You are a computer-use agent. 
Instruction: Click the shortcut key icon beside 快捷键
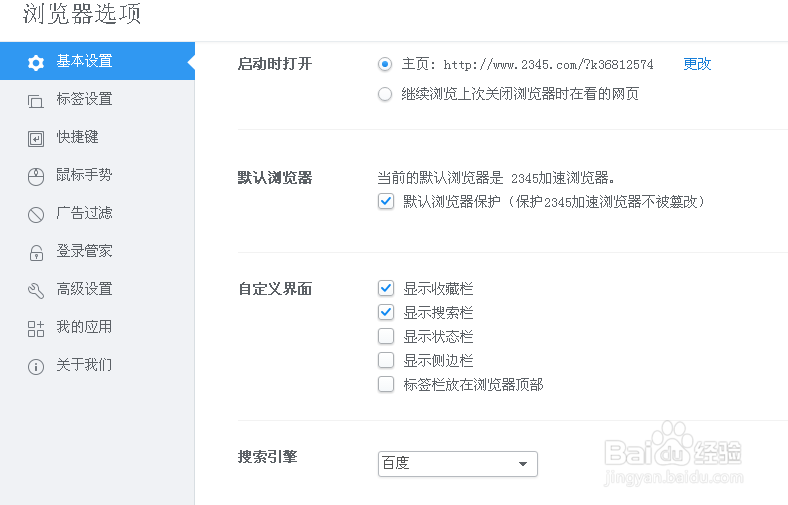[36, 139]
